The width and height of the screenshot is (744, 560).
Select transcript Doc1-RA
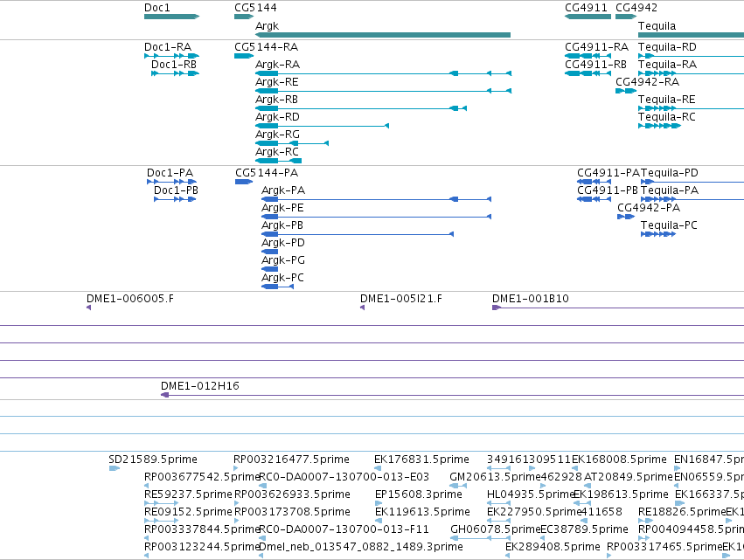(x=168, y=47)
